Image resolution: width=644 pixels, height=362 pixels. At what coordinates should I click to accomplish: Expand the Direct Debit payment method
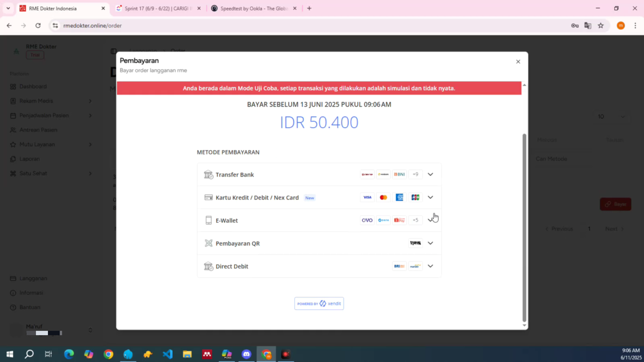(x=430, y=266)
